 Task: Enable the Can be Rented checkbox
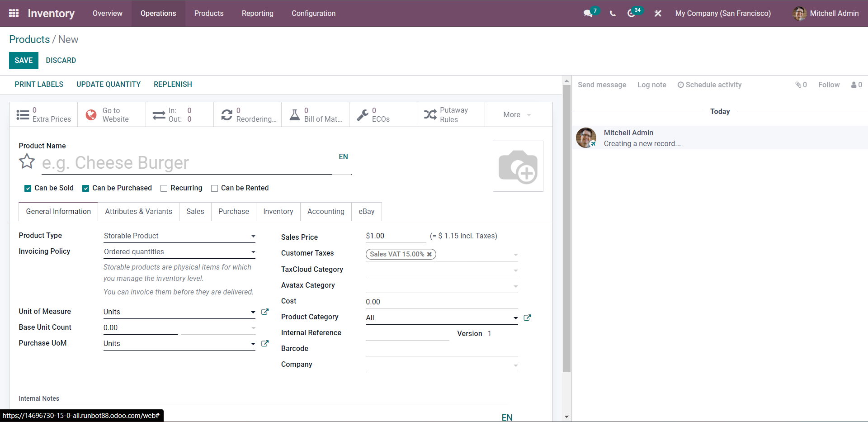click(214, 188)
